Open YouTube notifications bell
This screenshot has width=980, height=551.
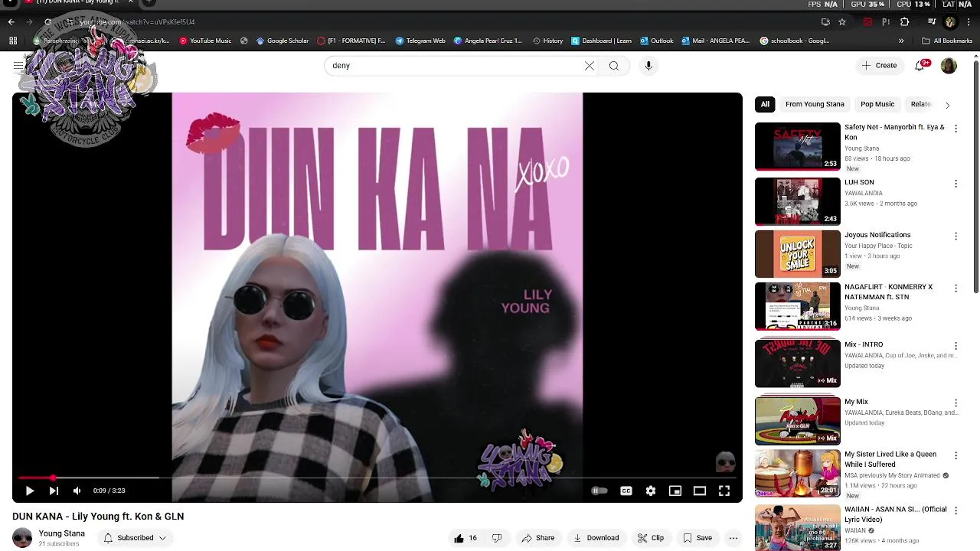click(x=920, y=66)
